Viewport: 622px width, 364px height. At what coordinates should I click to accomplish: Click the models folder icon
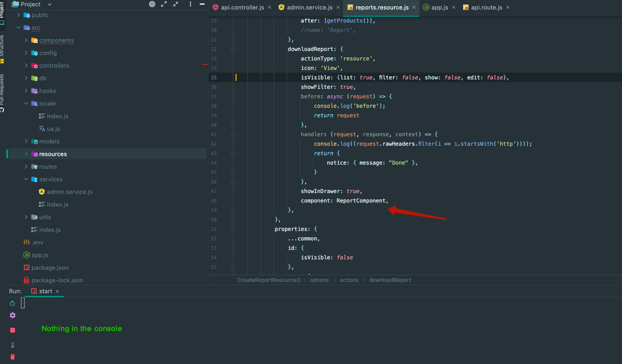coord(34,141)
